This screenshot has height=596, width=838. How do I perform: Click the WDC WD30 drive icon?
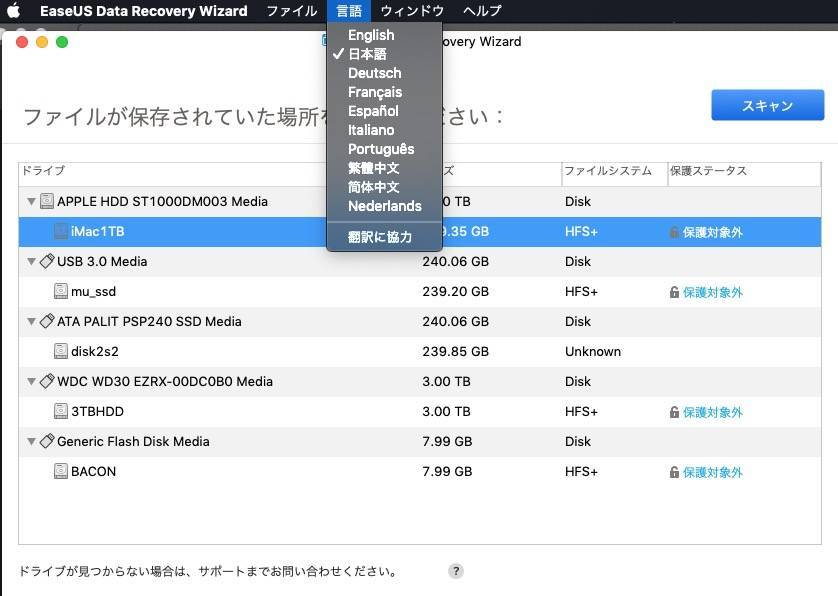coord(47,381)
